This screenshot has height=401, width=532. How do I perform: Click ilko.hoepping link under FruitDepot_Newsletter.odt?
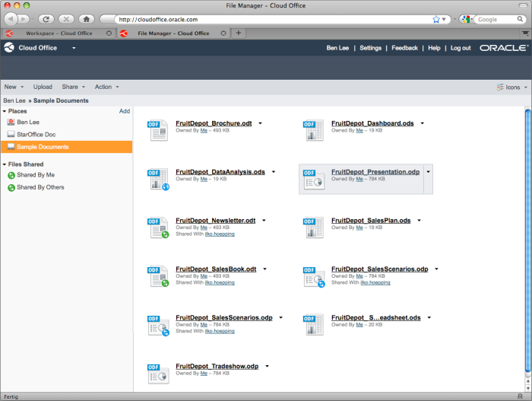pos(220,234)
